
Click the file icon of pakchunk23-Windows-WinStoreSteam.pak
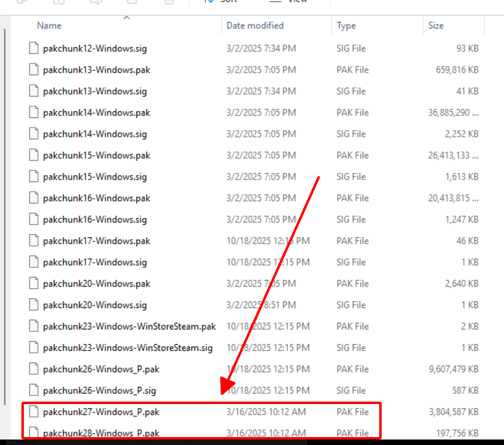point(34,326)
